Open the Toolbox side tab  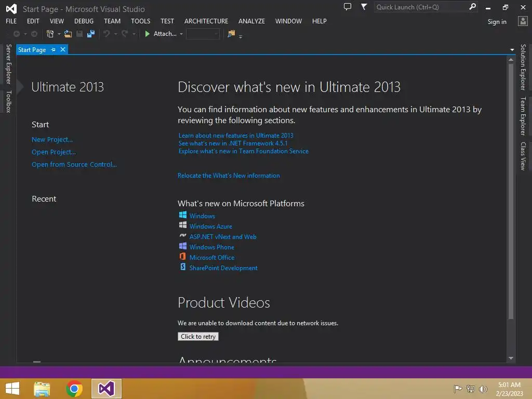(8, 101)
